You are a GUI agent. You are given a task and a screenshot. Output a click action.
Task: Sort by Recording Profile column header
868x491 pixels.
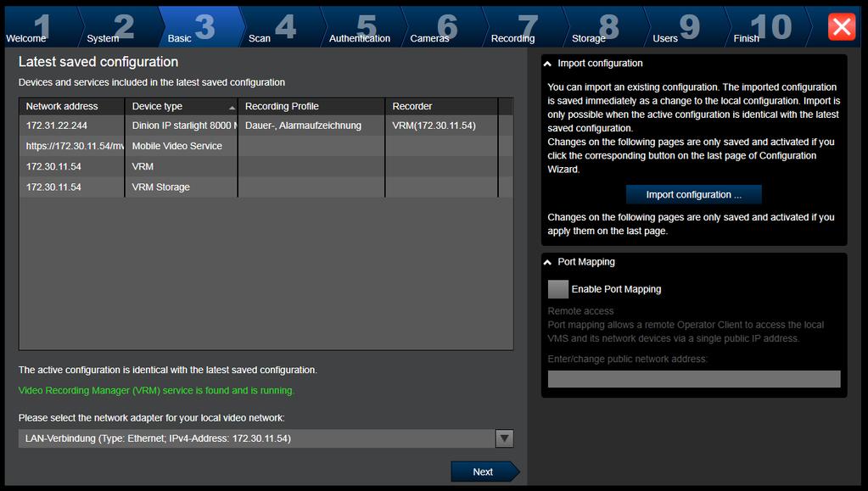click(311, 106)
